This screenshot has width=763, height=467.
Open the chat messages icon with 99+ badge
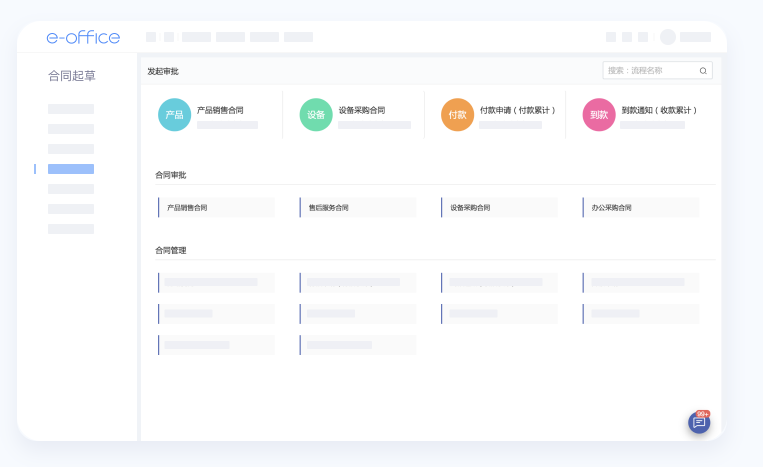click(699, 423)
